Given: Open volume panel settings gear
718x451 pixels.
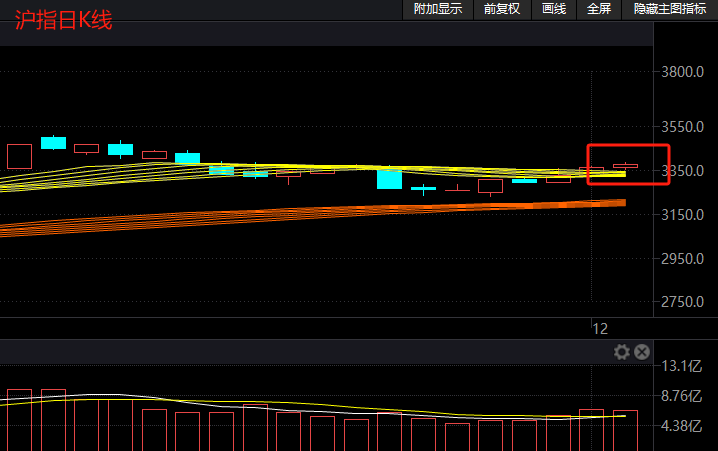Looking at the screenshot, I should point(622,352).
